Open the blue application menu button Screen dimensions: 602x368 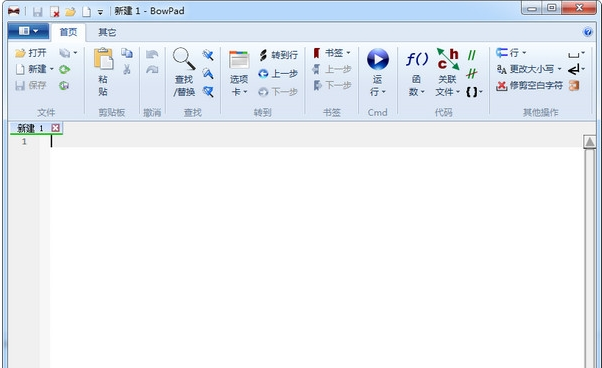pyautogui.click(x=28, y=31)
